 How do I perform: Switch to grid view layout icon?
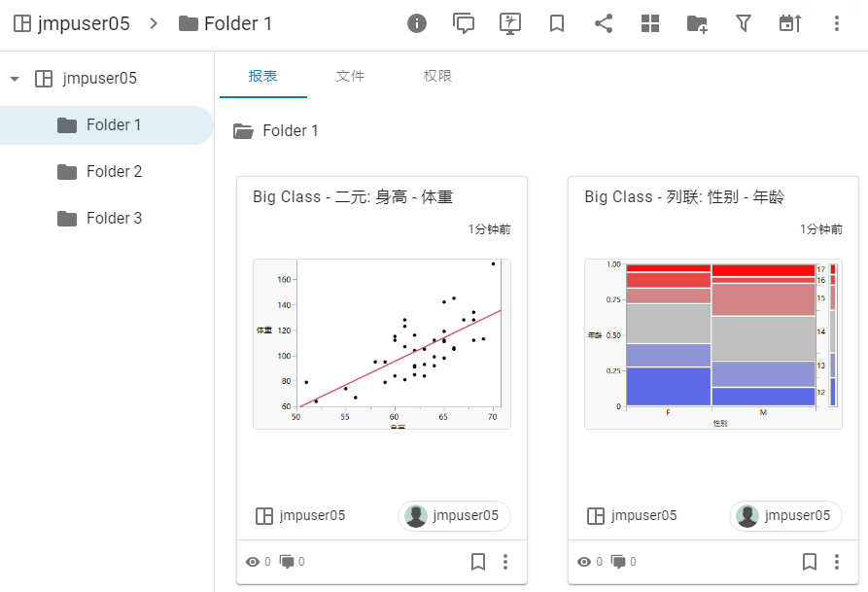[x=650, y=23]
